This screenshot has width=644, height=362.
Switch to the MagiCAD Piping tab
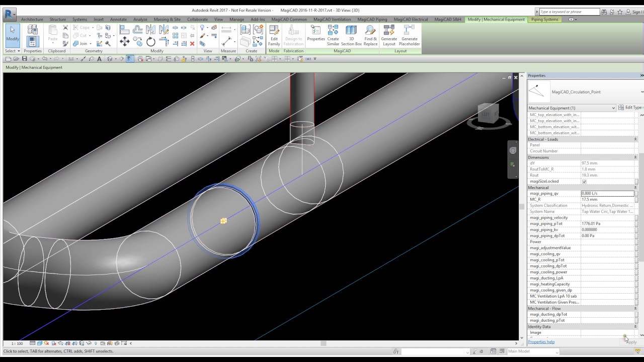point(372,20)
